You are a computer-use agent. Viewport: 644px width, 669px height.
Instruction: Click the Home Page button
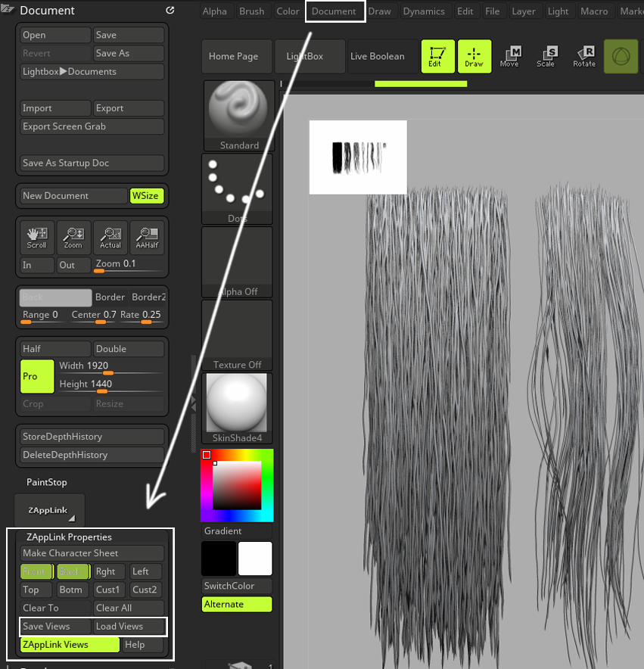[237, 56]
